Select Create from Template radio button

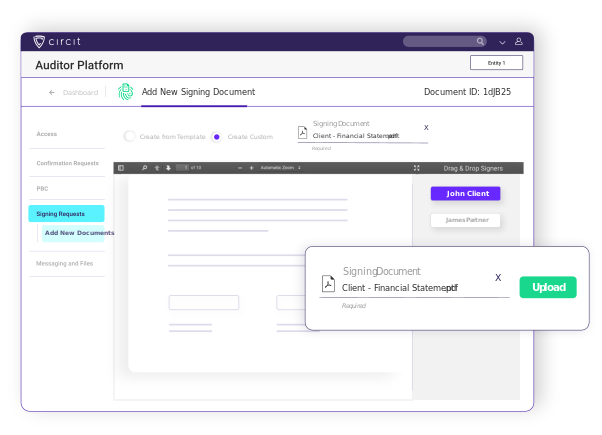[x=130, y=137]
